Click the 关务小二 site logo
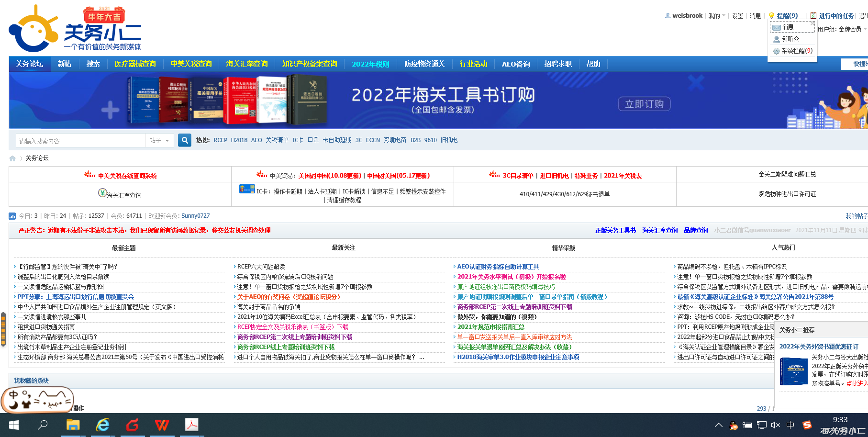Image resolution: width=868 pixels, height=437 pixels. (x=75, y=29)
